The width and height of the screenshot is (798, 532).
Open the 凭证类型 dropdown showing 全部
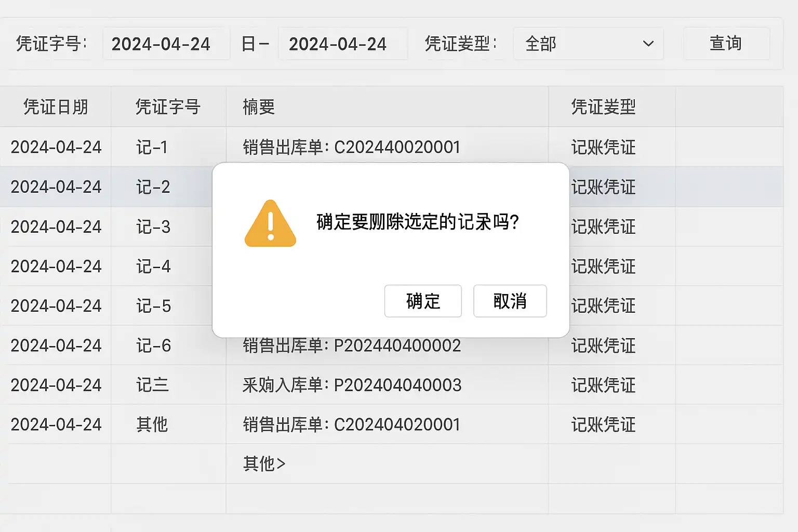pyautogui.click(x=588, y=44)
